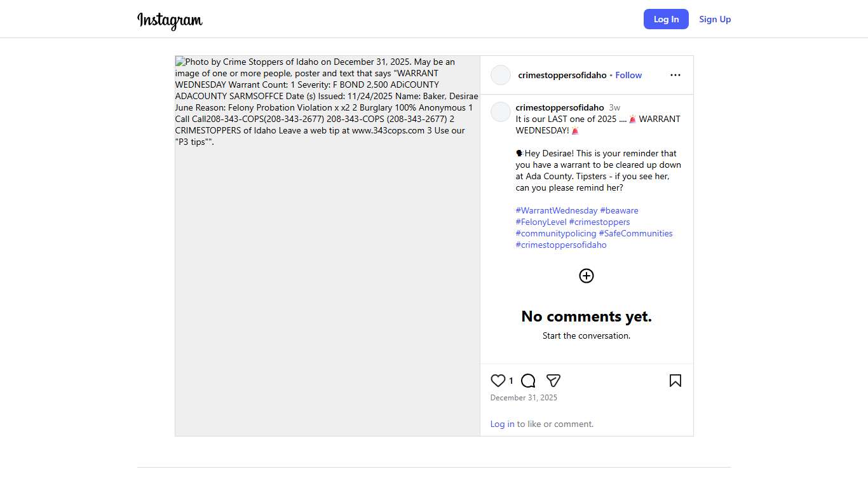Like the post with the heart icon

pos(498,381)
